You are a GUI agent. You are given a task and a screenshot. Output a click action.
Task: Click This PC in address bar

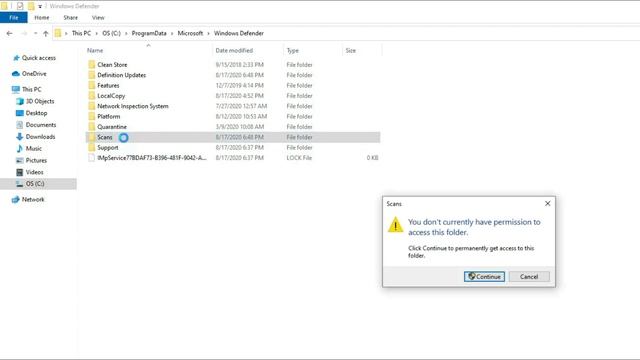81,33
